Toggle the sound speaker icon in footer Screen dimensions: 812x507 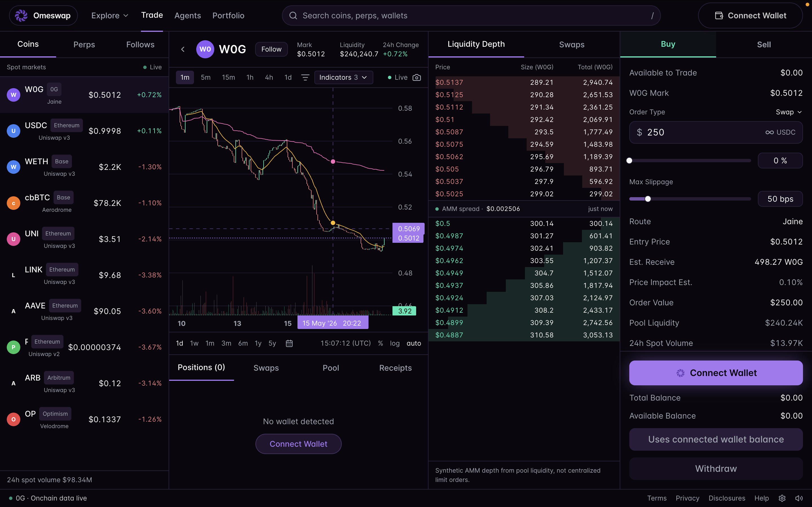(799, 498)
